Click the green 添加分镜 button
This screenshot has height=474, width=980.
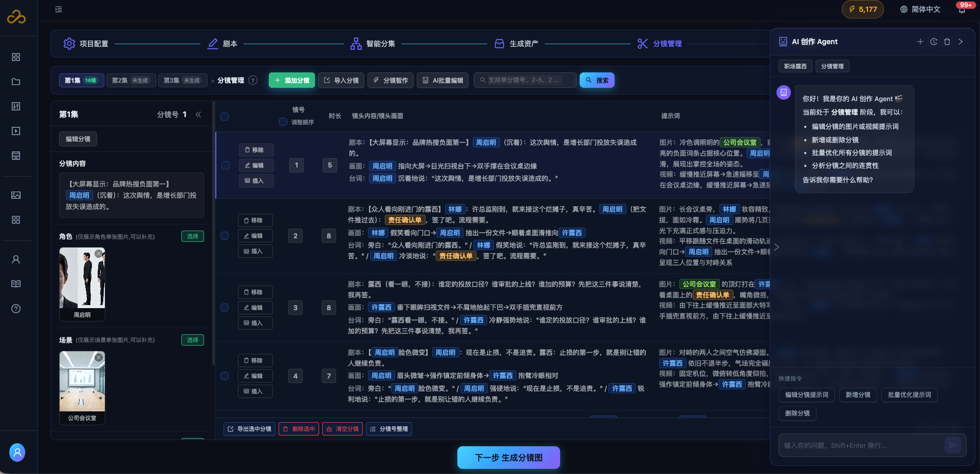coord(292,81)
